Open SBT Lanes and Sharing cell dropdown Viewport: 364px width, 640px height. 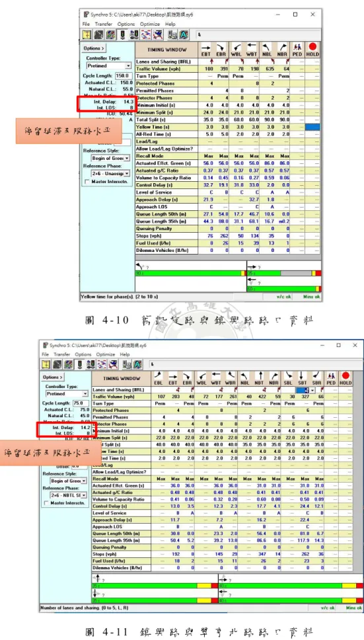coord(312,390)
